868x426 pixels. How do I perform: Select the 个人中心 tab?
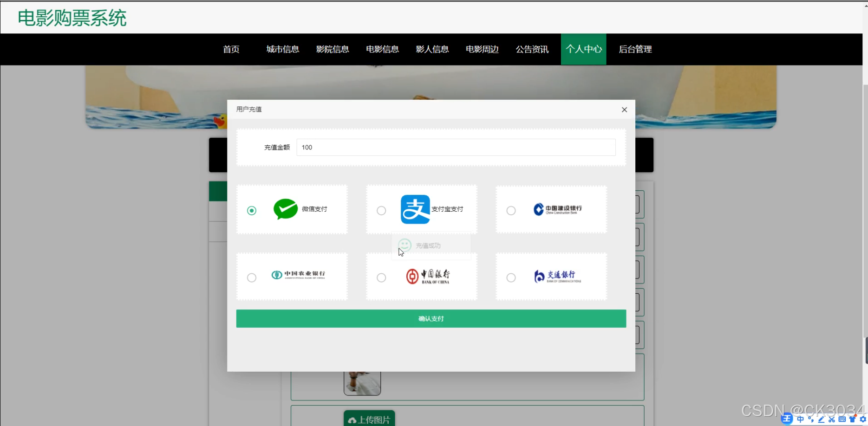(x=583, y=49)
